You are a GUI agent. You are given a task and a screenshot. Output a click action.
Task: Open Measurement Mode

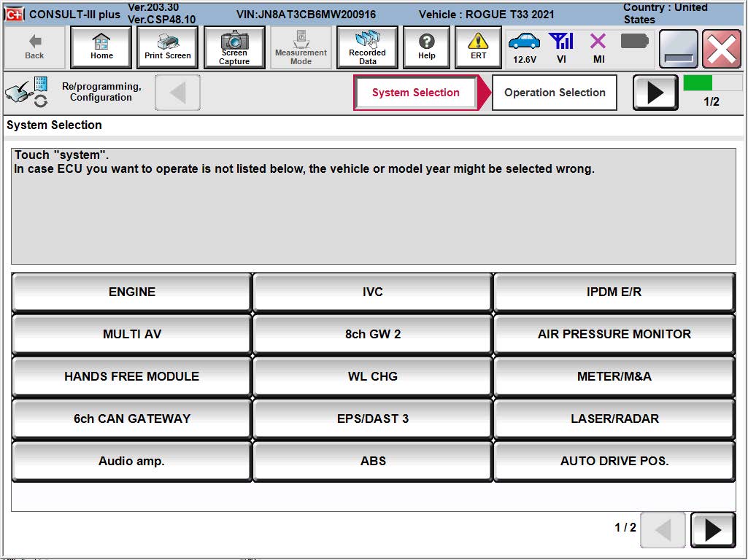click(x=301, y=47)
